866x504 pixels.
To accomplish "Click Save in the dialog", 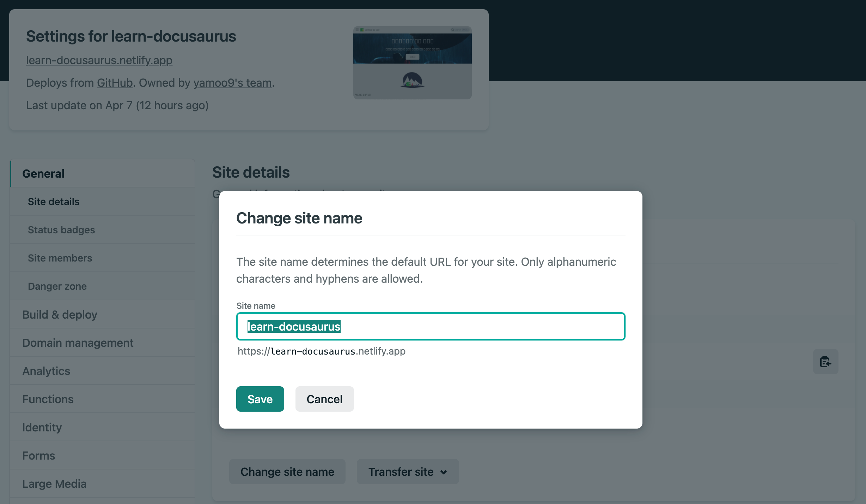I will click(260, 399).
